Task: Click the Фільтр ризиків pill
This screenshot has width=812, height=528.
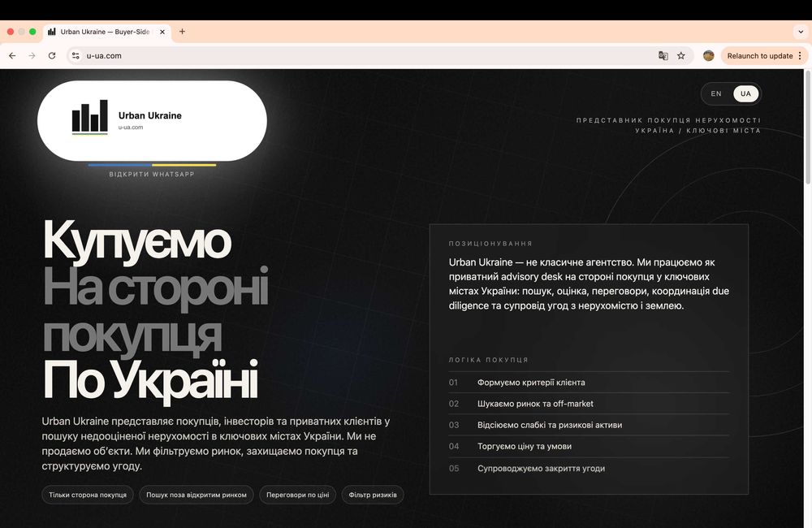Action: point(373,495)
